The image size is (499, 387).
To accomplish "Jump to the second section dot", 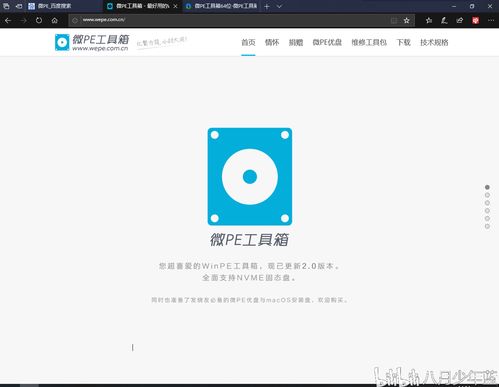I will pyautogui.click(x=487, y=195).
